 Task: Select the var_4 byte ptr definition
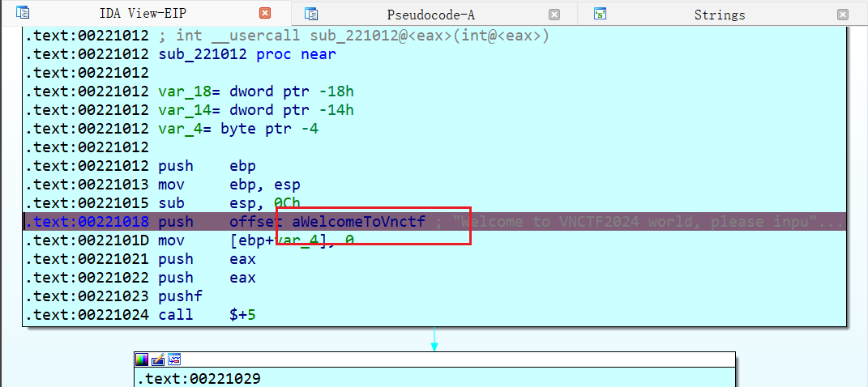[238, 129]
